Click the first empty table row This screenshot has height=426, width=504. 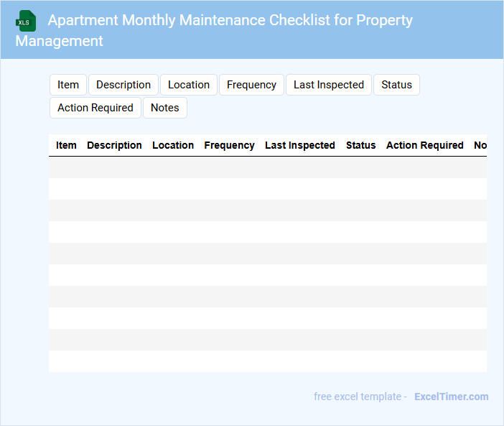coord(267,167)
